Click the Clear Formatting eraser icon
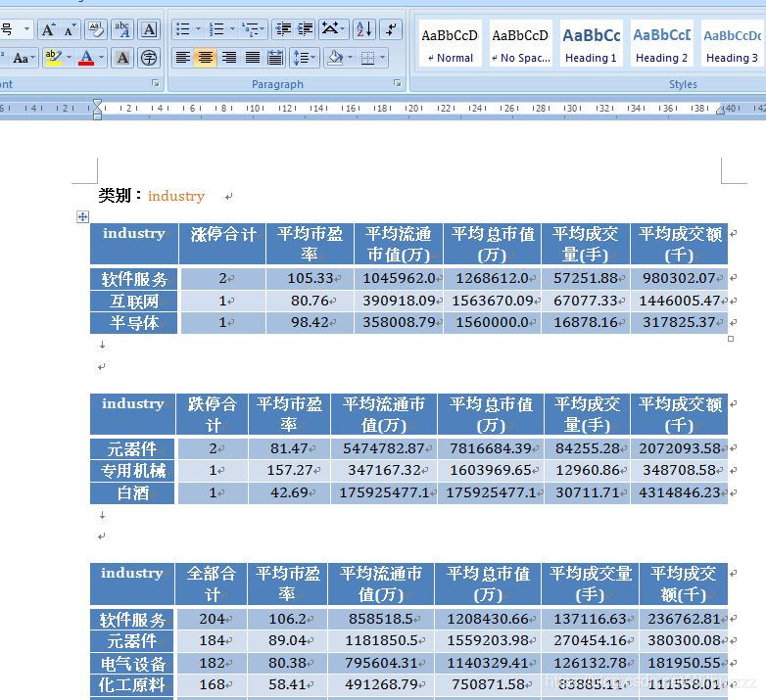This screenshot has width=766, height=700. pyautogui.click(x=96, y=29)
